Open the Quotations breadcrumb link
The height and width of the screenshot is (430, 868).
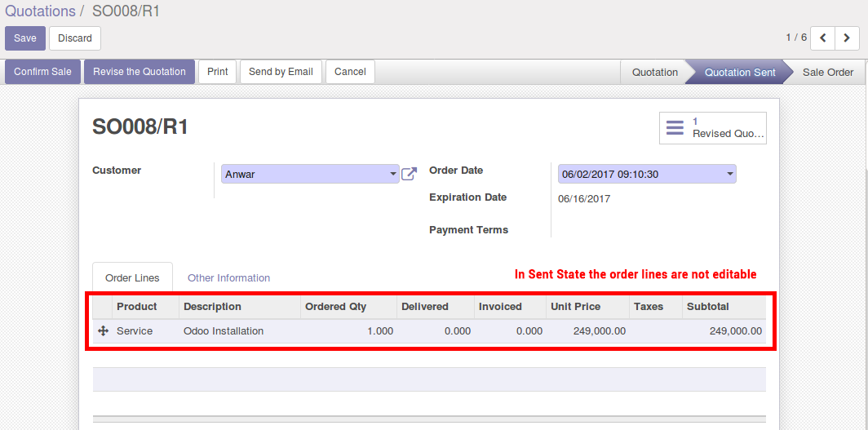coord(41,11)
